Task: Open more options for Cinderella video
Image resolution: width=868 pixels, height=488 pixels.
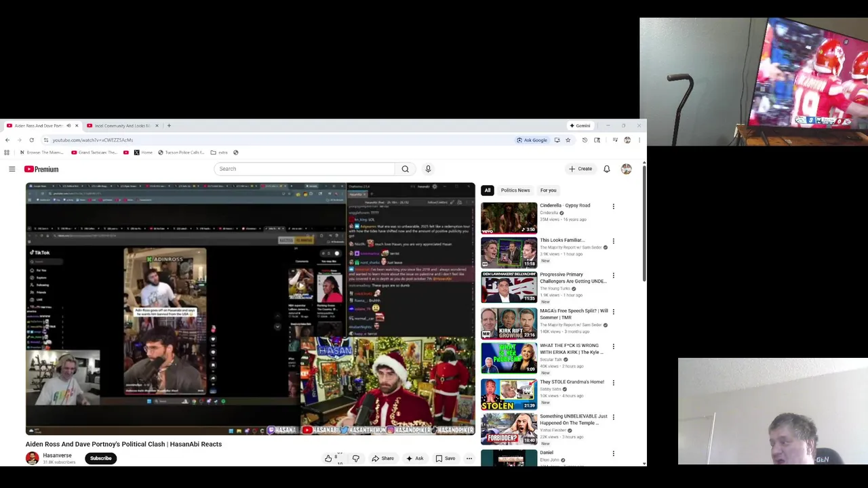Action: [x=614, y=207]
